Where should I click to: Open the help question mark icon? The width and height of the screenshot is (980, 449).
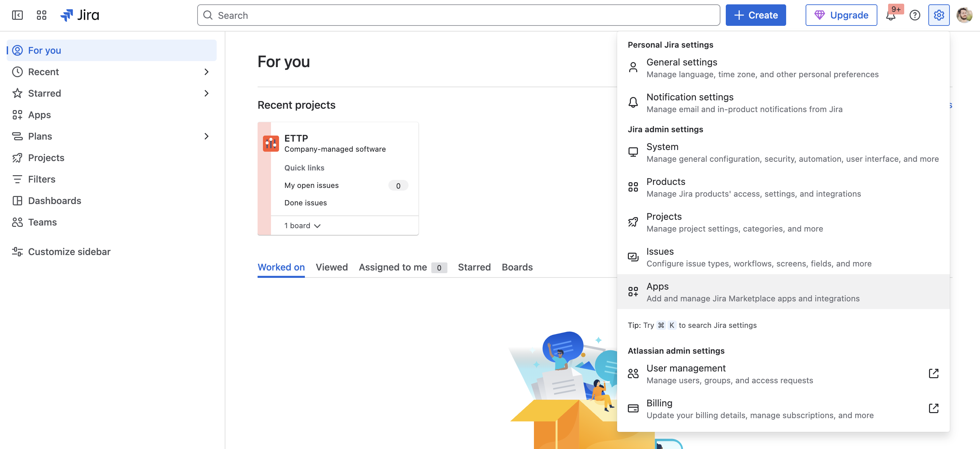tap(915, 15)
